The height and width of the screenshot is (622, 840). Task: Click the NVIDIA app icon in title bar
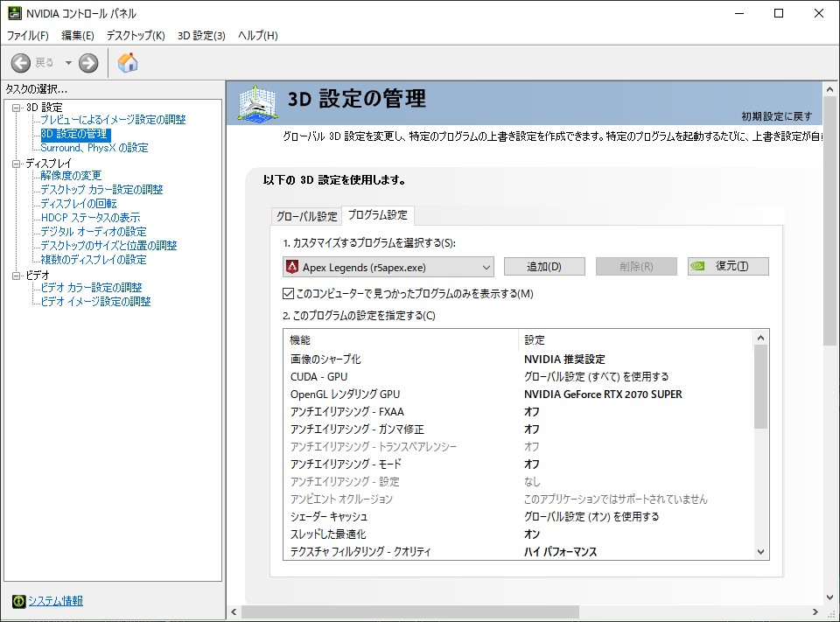[x=15, y=13]
